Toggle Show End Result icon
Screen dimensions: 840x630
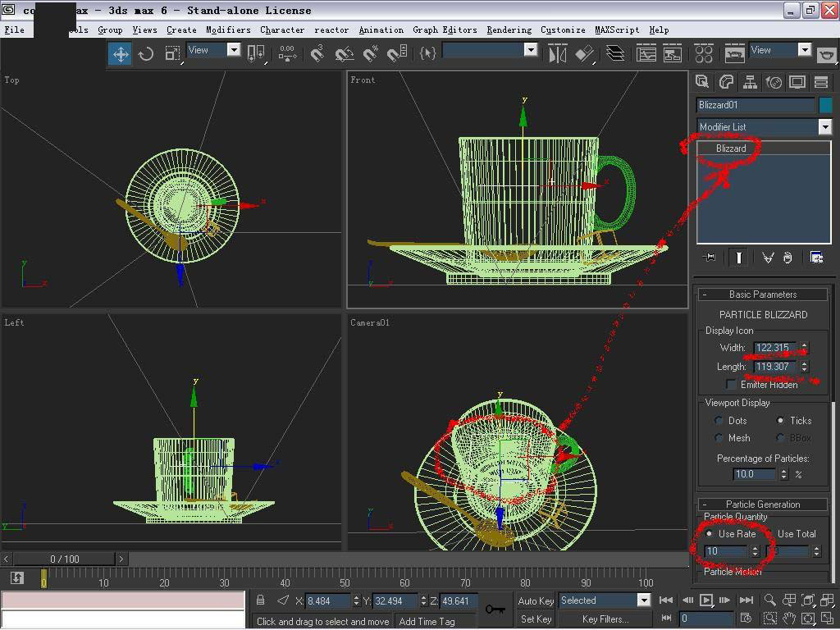[x=739, y=258]
